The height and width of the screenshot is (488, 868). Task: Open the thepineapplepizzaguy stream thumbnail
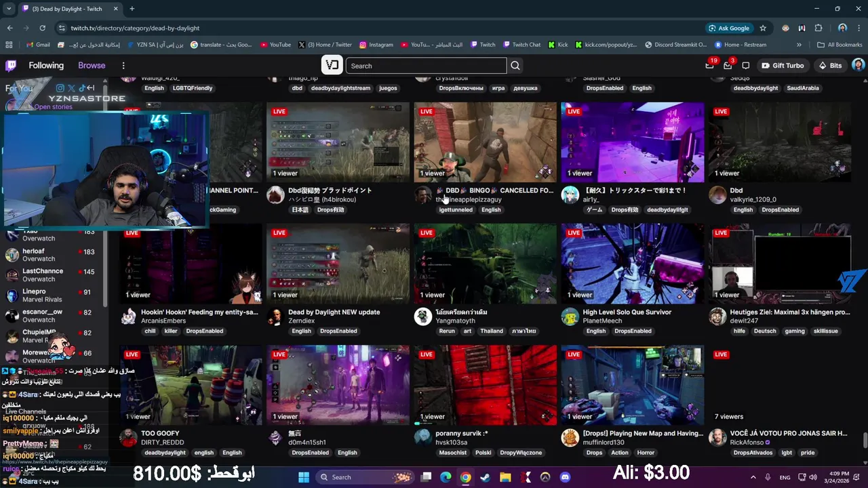tap(486, 142)
